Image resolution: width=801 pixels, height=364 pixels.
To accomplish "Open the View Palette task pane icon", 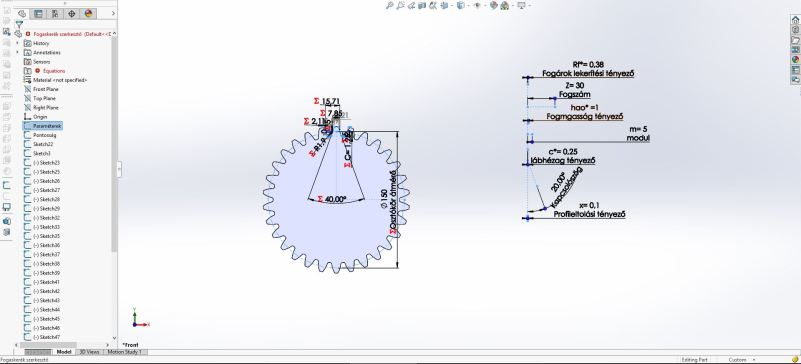I will coord(795,50).
